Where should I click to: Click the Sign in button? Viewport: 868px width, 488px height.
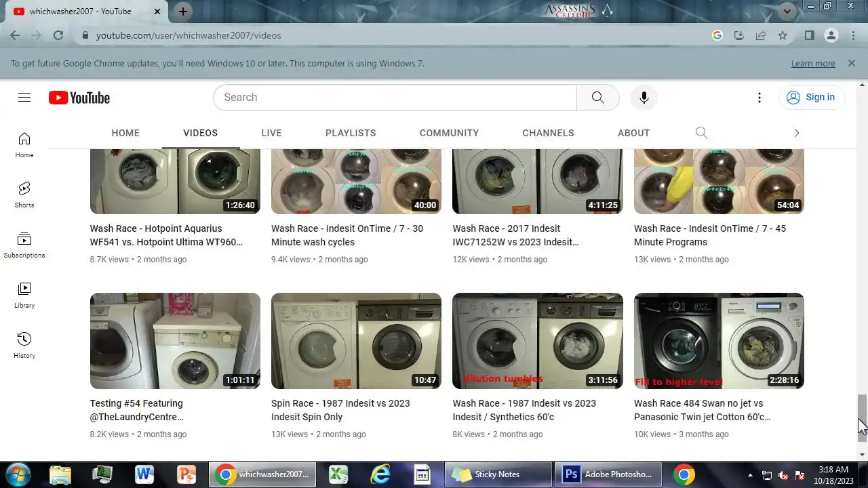pos(811,98)
